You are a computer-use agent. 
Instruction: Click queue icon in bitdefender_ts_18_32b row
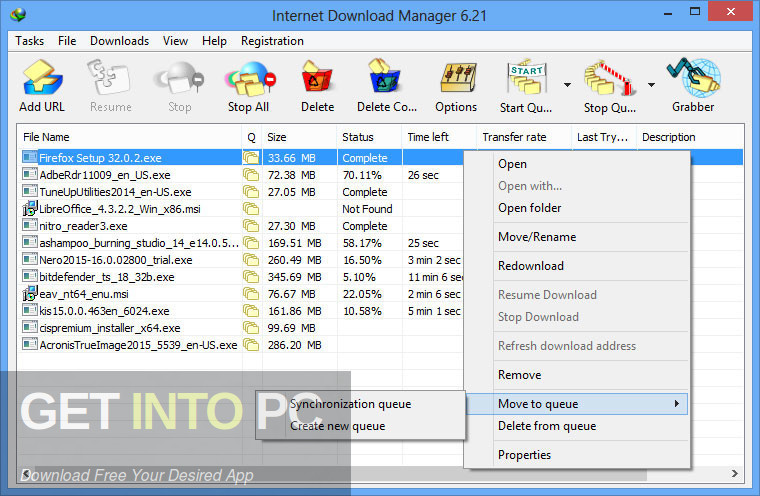click(x=251, y=277)
